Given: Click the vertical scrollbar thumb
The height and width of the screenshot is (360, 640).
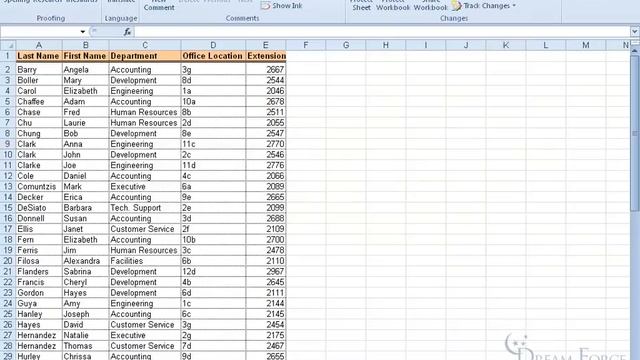Looking at the screenshot, I should tap(635, 133).
